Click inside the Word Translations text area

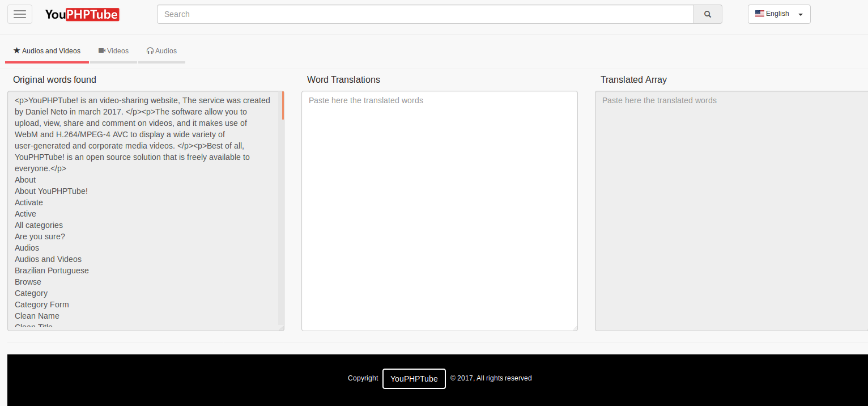pyautogui.click(x=440, y=211)
